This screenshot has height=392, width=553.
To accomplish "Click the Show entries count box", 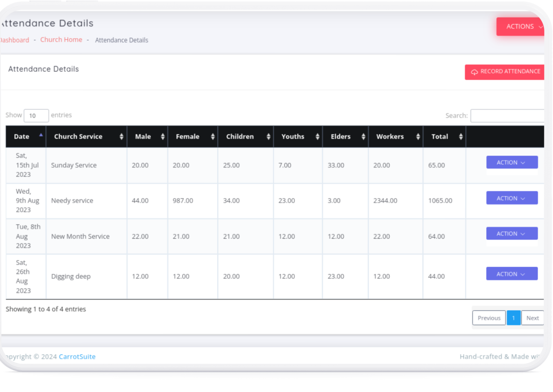I will (36, 116).
